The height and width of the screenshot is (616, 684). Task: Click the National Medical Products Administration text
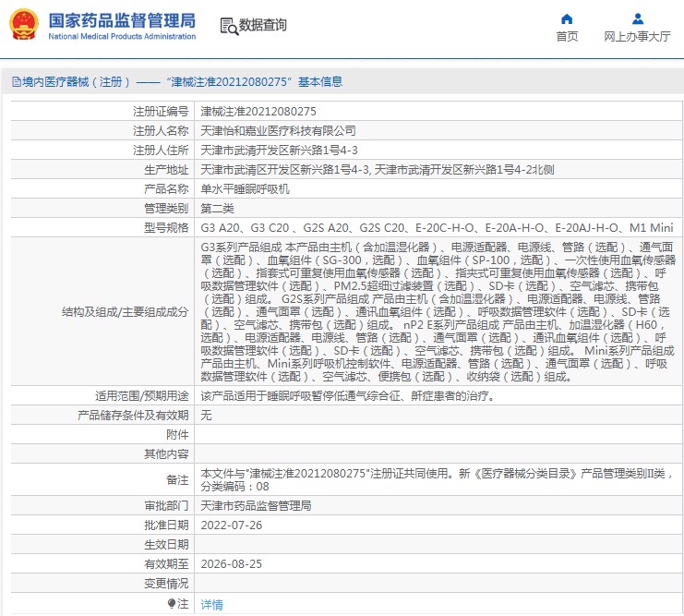(122, 37)
